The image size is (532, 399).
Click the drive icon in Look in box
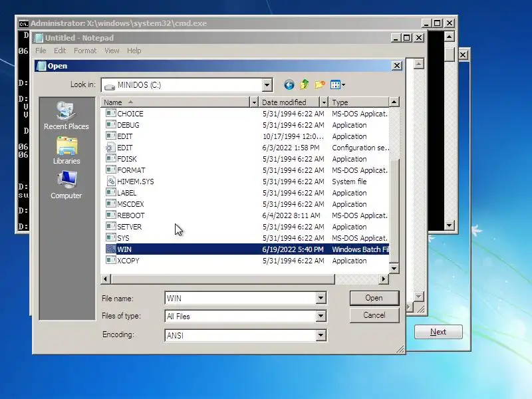click(x=110, y=86)
